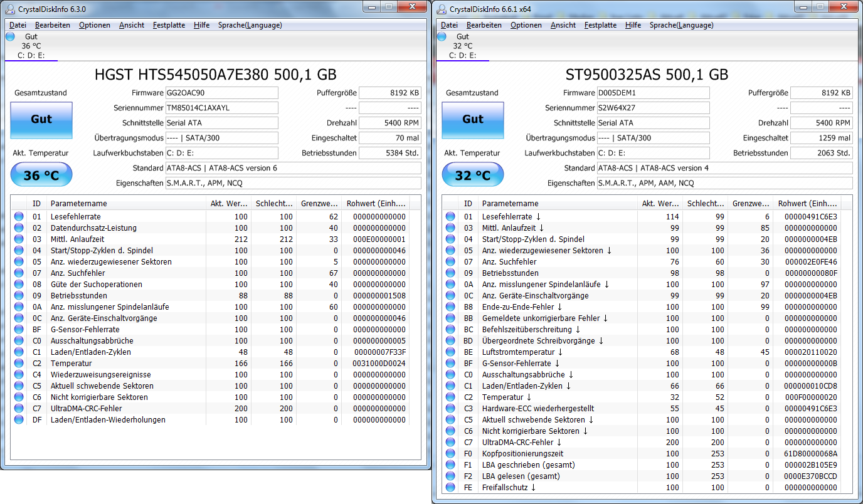Viewport: 863px width, 504px height.
Task: Click status orb for Gemeldete unkorrigierbare Fehler row
Action: click(x=450, y=318)
